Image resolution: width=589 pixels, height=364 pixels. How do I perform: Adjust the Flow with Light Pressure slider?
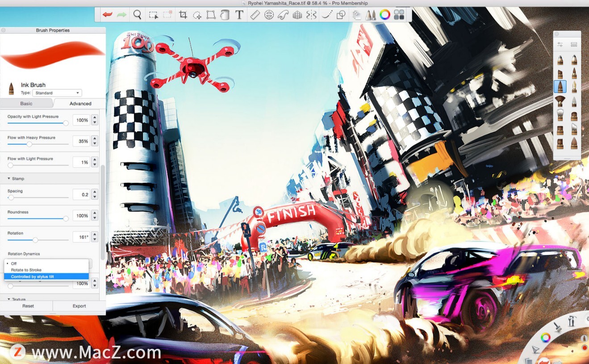[38, 165]
